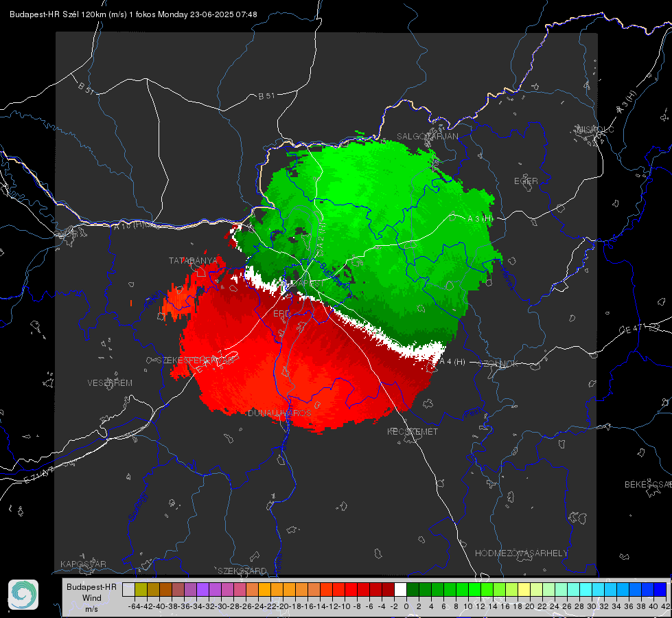Image resolution: width=672 pixels, height=618 pixels.
Task: Click the legend value 42
Action: [x=666, y=606]
